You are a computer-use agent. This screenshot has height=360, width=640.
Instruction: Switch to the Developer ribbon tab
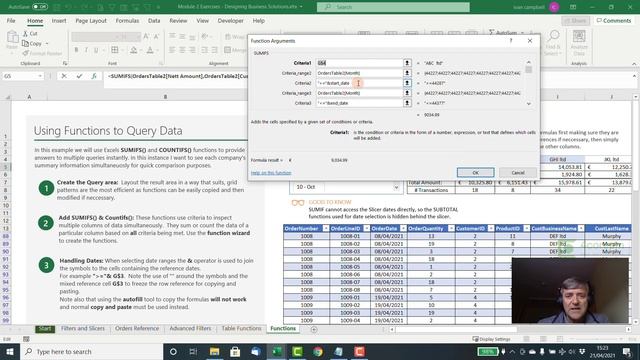point(230,20)
